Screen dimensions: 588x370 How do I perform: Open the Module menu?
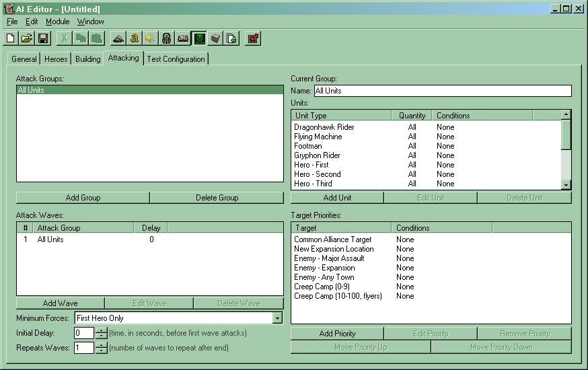57,22
